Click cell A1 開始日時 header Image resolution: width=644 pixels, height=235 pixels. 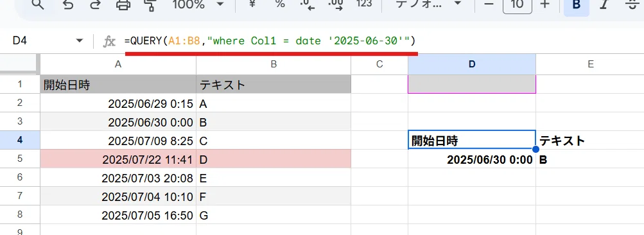tap(118, 84)
